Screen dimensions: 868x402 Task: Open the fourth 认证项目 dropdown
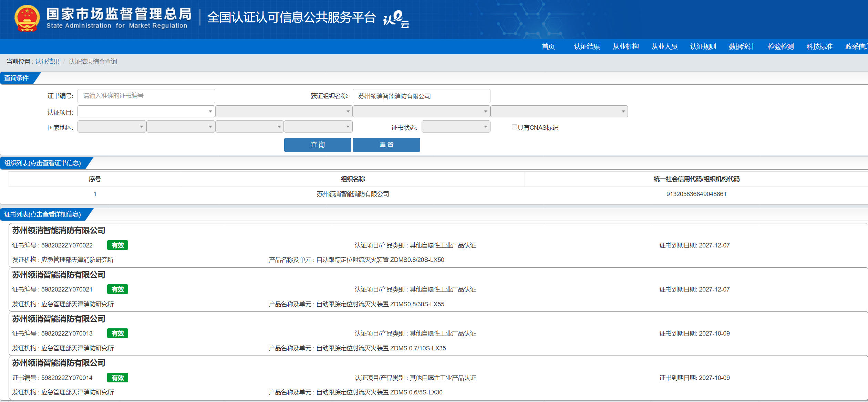point(559,112)
